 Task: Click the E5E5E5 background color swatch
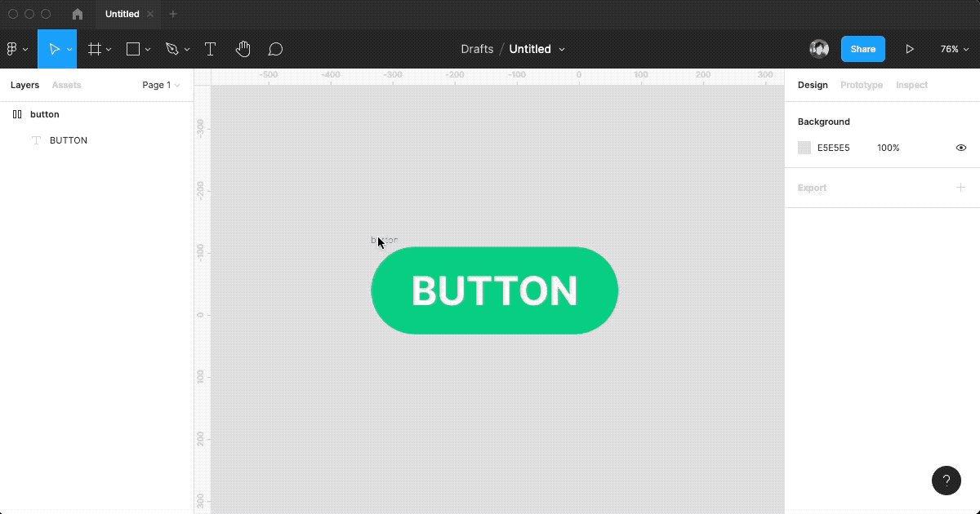(804, 148)
